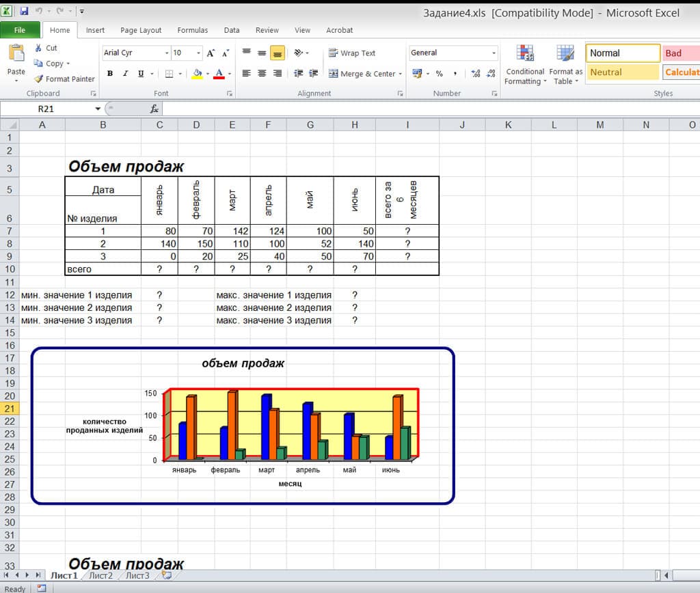Click the Format Painter brush icon

pyautogui.click(x=39, y=79)
